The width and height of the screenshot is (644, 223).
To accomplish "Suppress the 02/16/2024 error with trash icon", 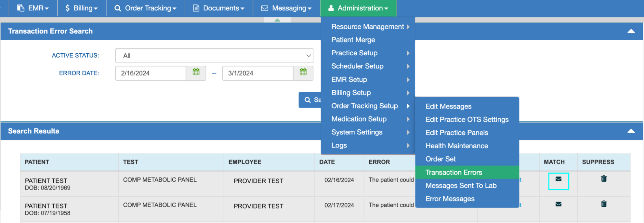I will pos(604,179).
